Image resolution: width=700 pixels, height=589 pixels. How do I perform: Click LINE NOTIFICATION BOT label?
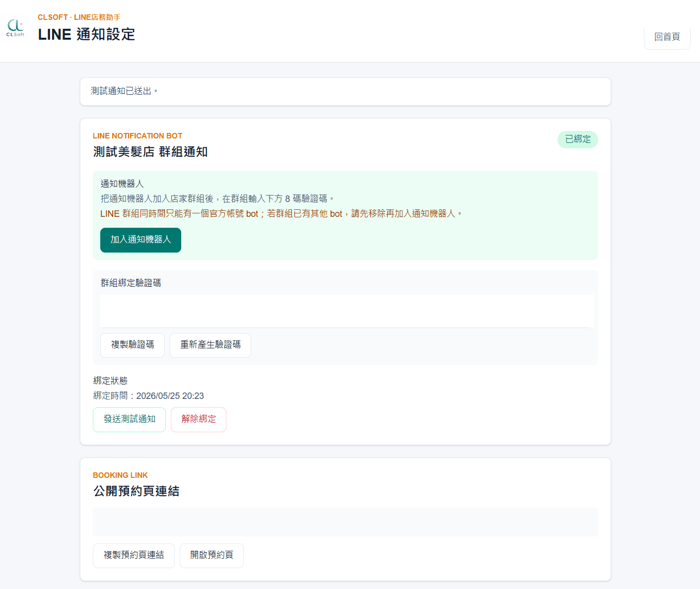138,136
